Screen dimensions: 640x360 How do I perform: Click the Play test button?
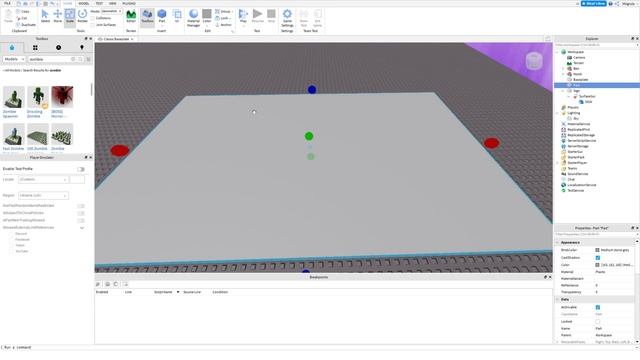point(243,16)
